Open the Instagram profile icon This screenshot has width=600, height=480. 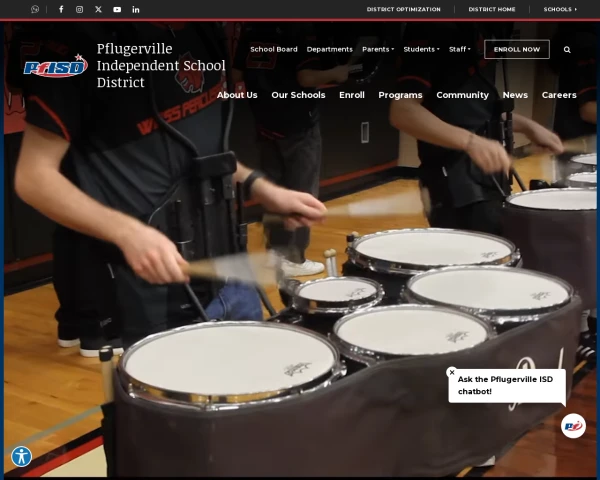tap(79, 9)
